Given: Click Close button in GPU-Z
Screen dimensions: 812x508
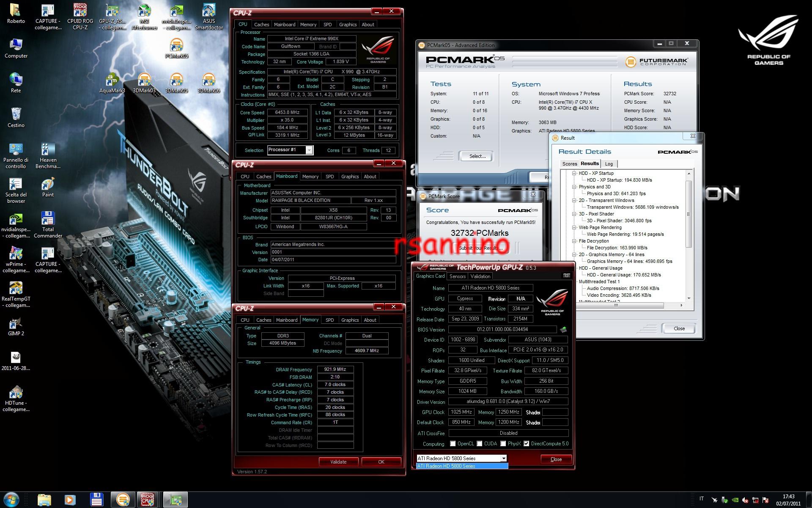Looking at the screenshot, I should [x=556, y=459].
